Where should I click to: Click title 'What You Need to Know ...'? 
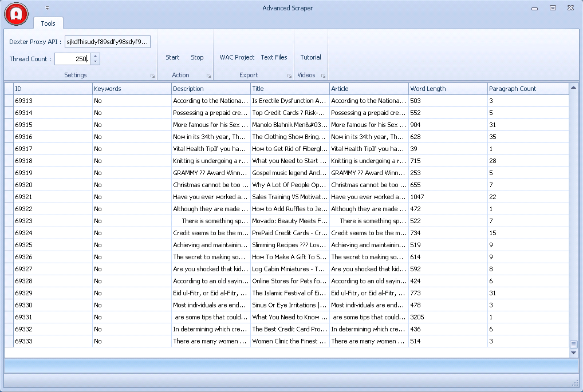290,317
